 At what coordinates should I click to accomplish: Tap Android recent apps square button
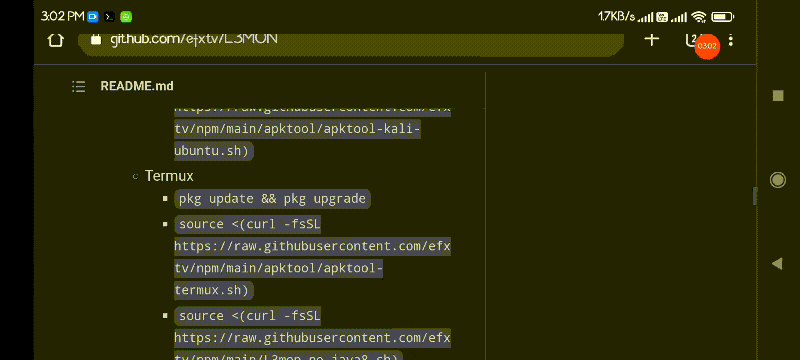[778, 96]
